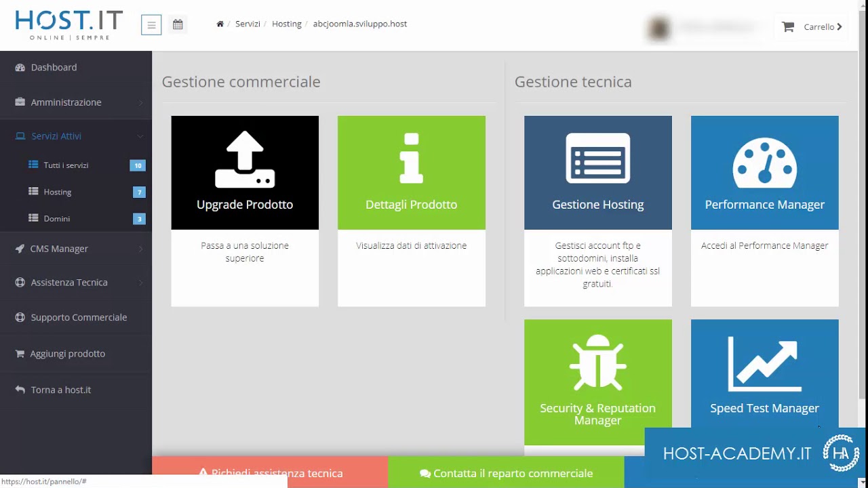This screenshot has height=488, width=868.
Task: Click the Upgrade Prodotto upload icon
Action: pos(245,159)
